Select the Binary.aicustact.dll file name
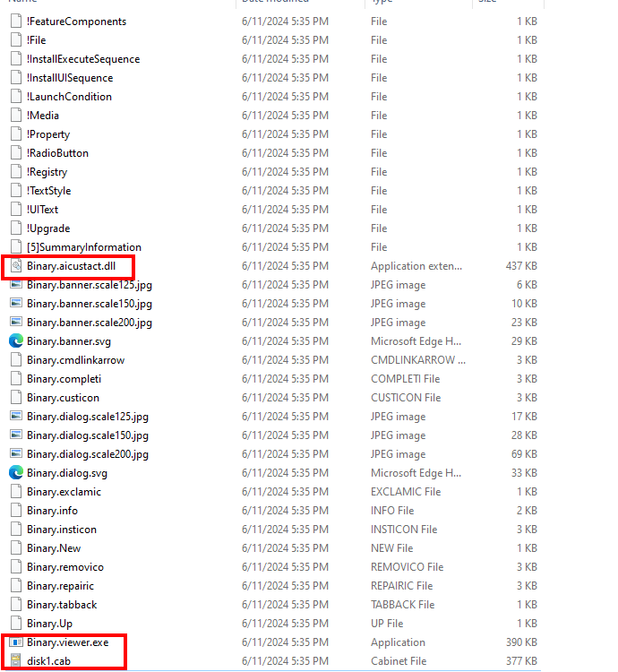Screen dimensions: 618x672 point(71,266)
